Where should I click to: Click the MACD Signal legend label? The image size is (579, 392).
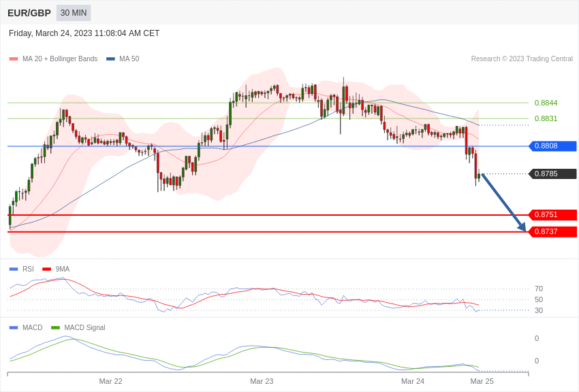point(84,327)
